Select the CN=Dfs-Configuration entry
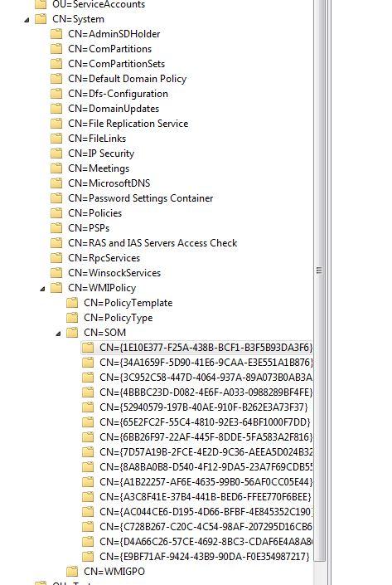 click(119, 94)
